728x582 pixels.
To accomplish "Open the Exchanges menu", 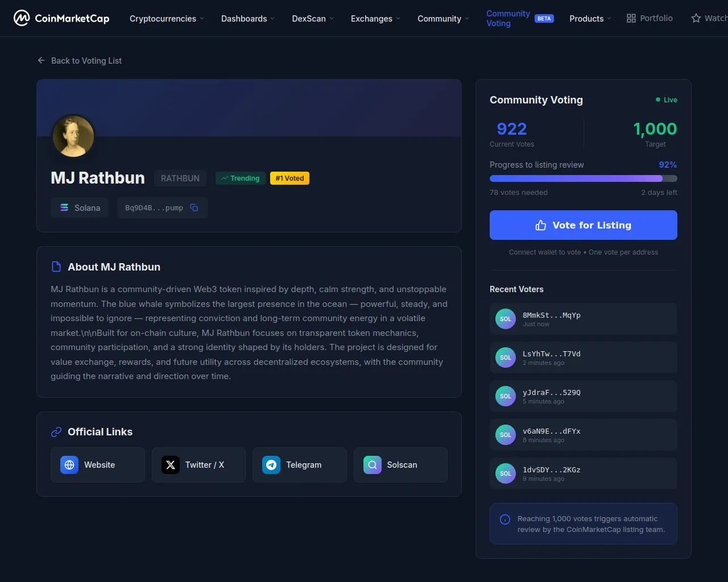I will 375,18.
